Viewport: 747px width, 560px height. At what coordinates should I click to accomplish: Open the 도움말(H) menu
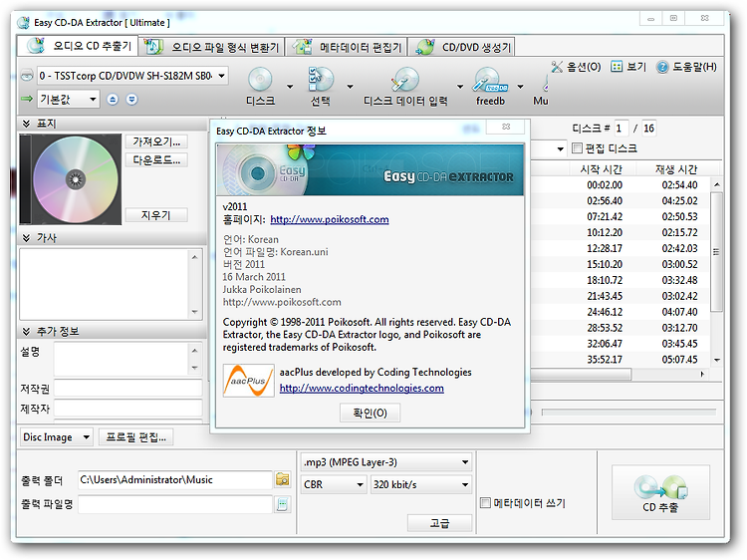686,67
